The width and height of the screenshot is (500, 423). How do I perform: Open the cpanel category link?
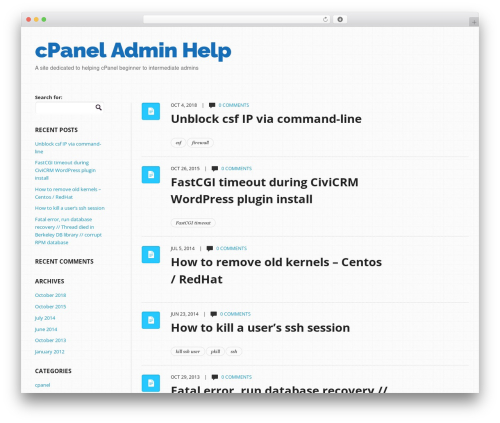pyautogui.click(x=42, y=385)
